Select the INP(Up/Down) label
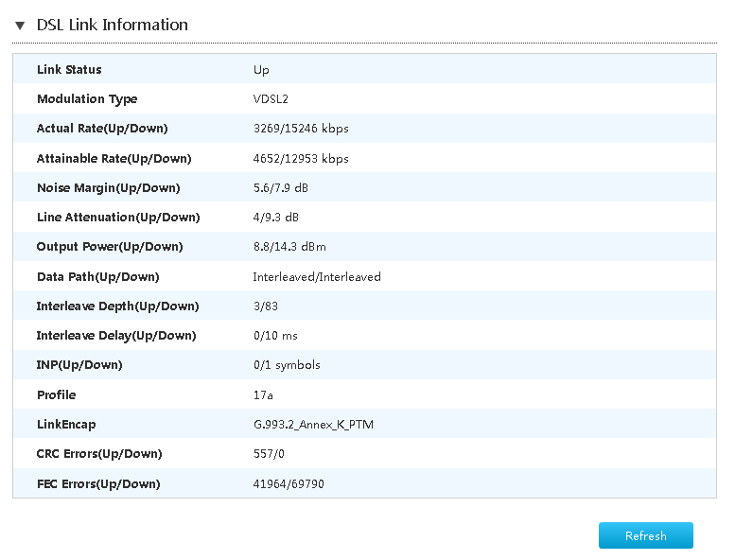 tap(79, 365)
